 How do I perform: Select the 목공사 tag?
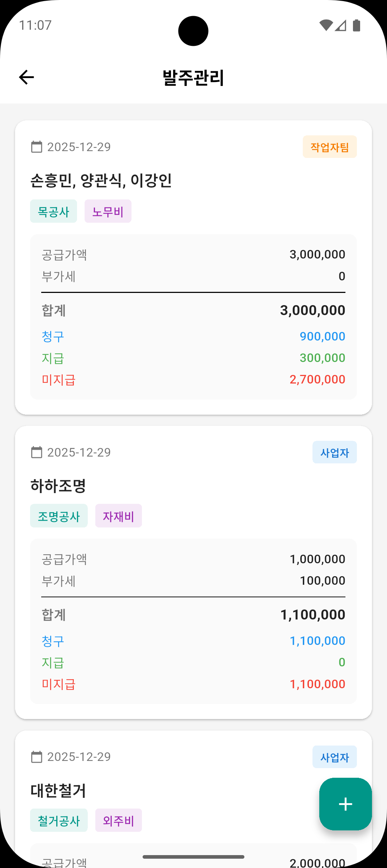tap(53, 211)
